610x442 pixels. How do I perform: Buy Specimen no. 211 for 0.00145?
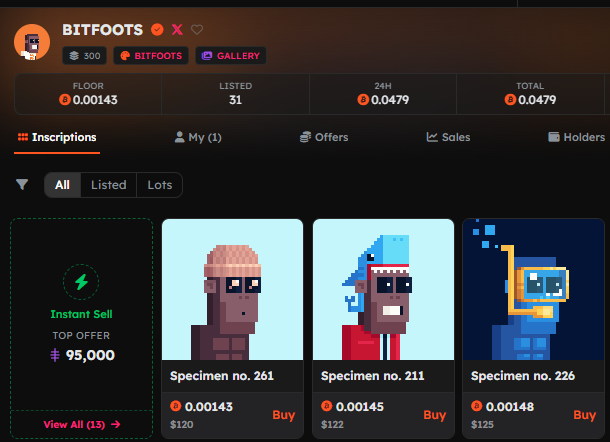(x=435, y=415)
